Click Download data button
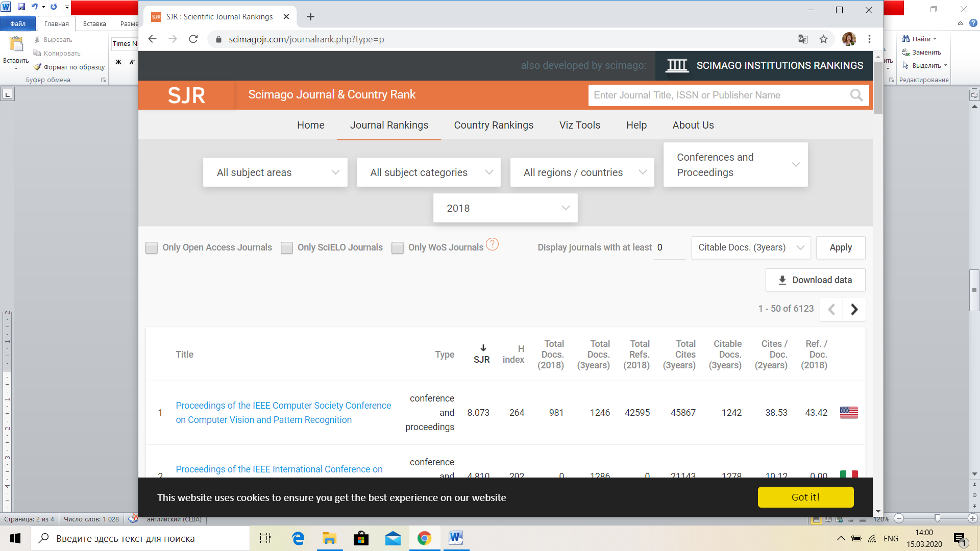 tap(816, 280)
